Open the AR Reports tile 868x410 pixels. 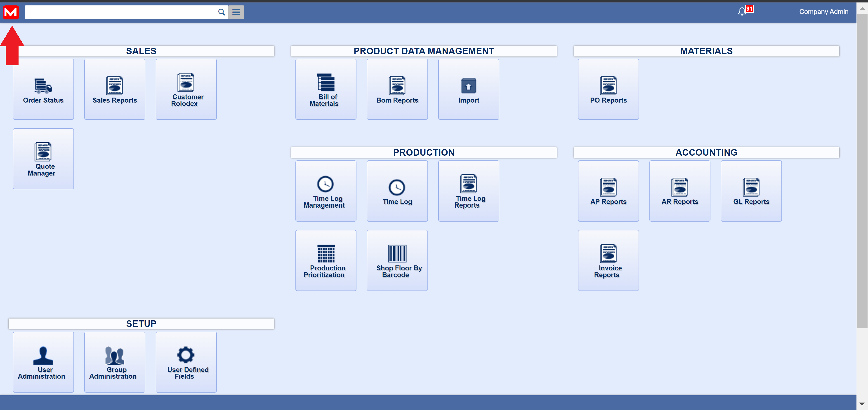tap(679, 191)
